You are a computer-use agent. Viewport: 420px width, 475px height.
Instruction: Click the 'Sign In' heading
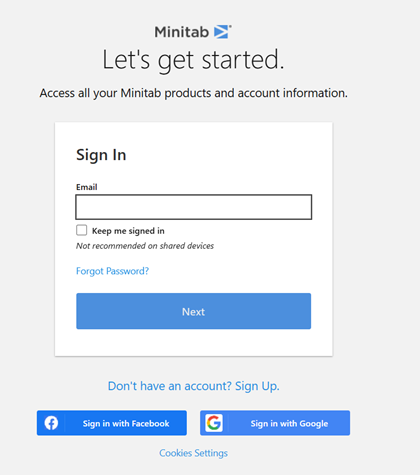coord(101,155)
